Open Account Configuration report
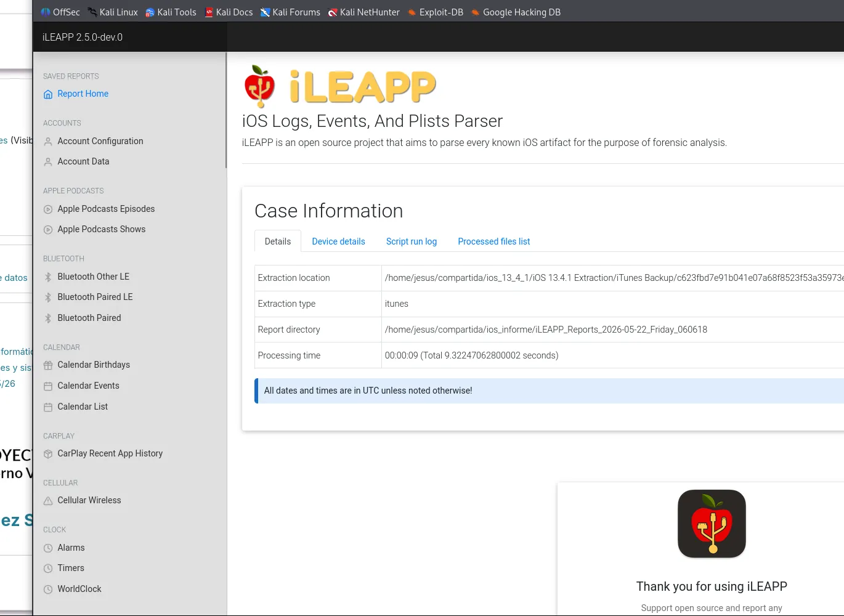 pyautogui.click(x=100, y=141)
